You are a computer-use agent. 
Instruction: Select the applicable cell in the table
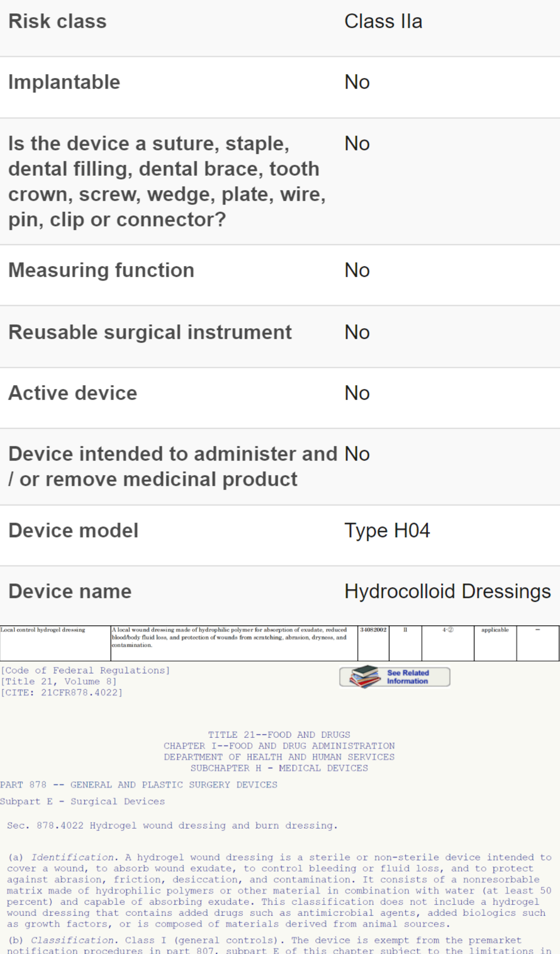[495, 630]
